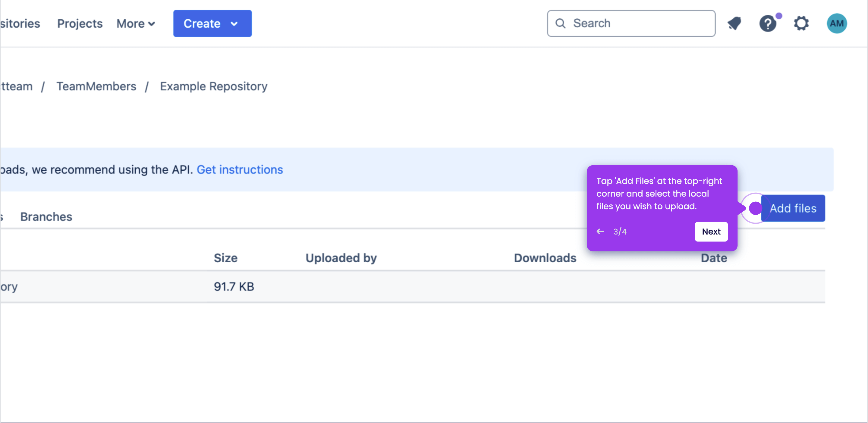Sort by the Uploaded by column header
This screenshot has height=423, width=868.
click(x=341, y=258)
